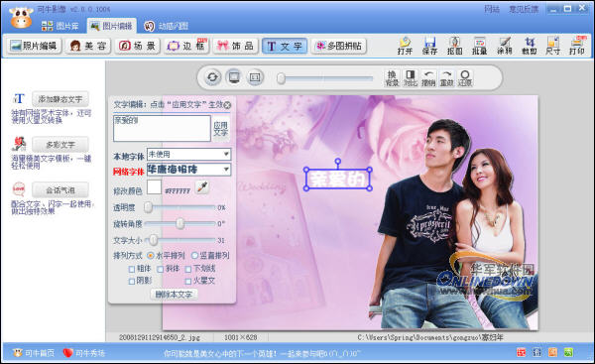Click the 换背景 change background button
This screenshot has width=595, height=364.
pos(392,78)
